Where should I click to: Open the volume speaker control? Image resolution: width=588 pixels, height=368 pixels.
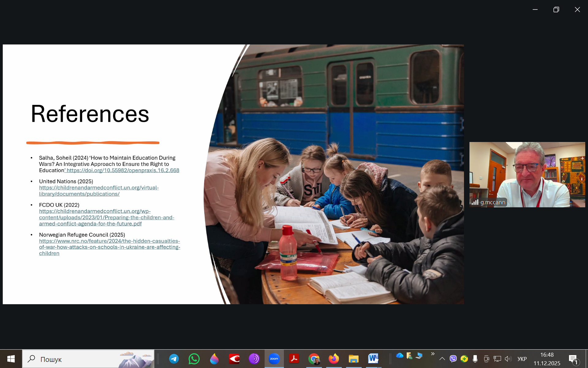(x=508, y=359)
